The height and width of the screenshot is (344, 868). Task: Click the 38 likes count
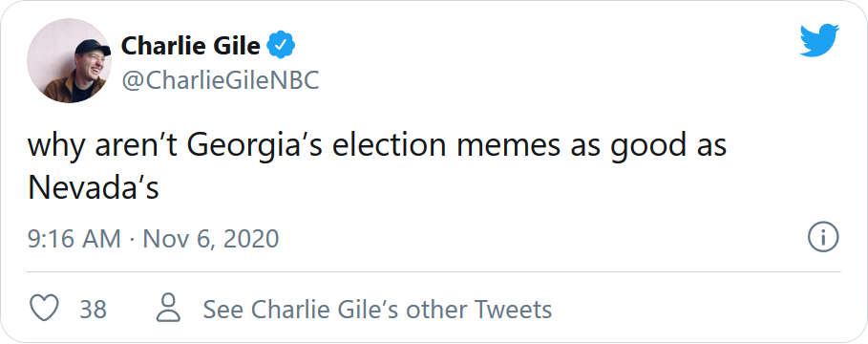point(93,309)
